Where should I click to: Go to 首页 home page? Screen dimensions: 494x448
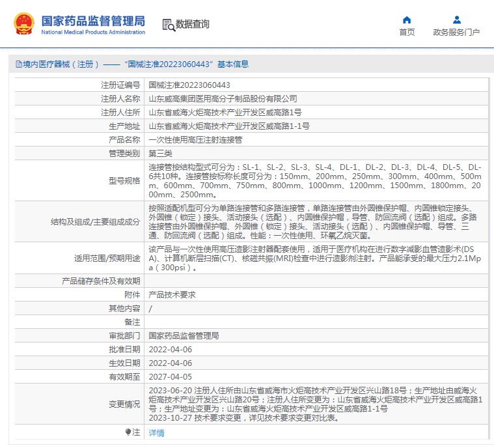[407, 32]
